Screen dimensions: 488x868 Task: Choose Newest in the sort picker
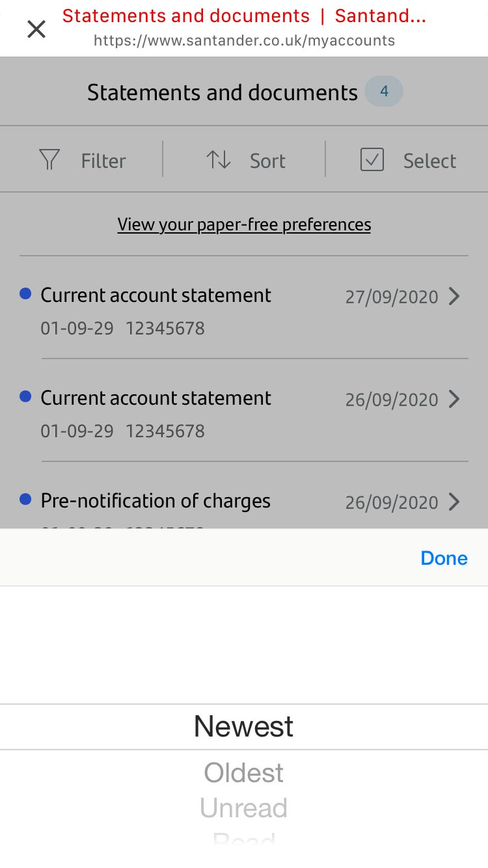coord(244,726)
